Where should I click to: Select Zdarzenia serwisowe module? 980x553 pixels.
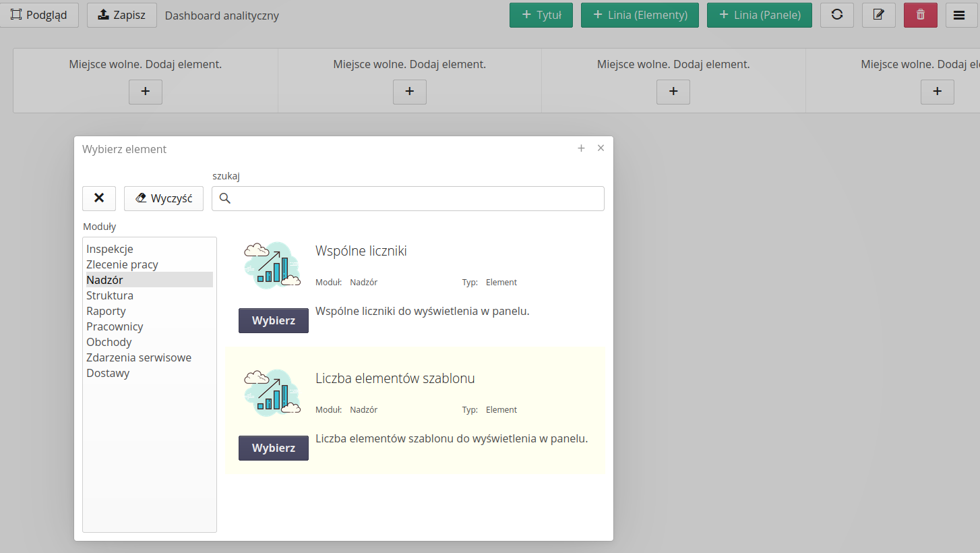coord(139,357)
